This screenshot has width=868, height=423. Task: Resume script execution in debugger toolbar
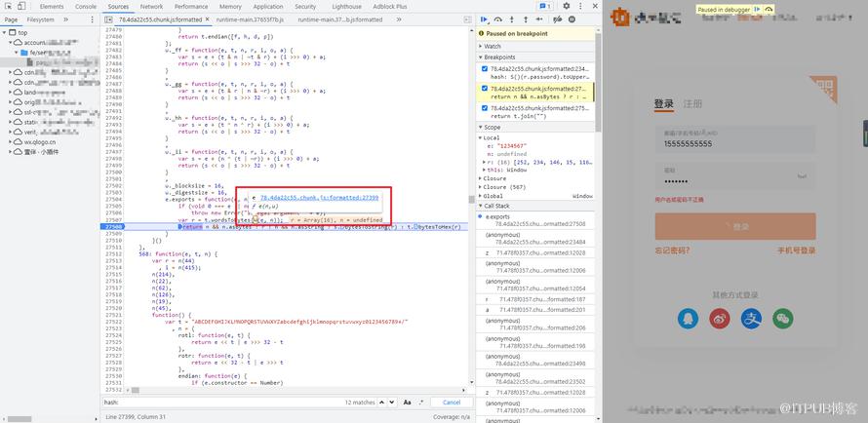coord(485,19)
